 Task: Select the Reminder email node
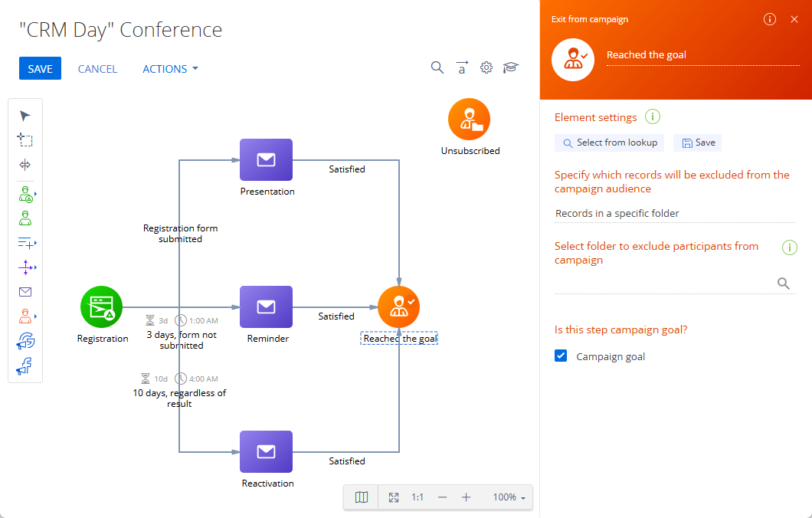point(266,307)
